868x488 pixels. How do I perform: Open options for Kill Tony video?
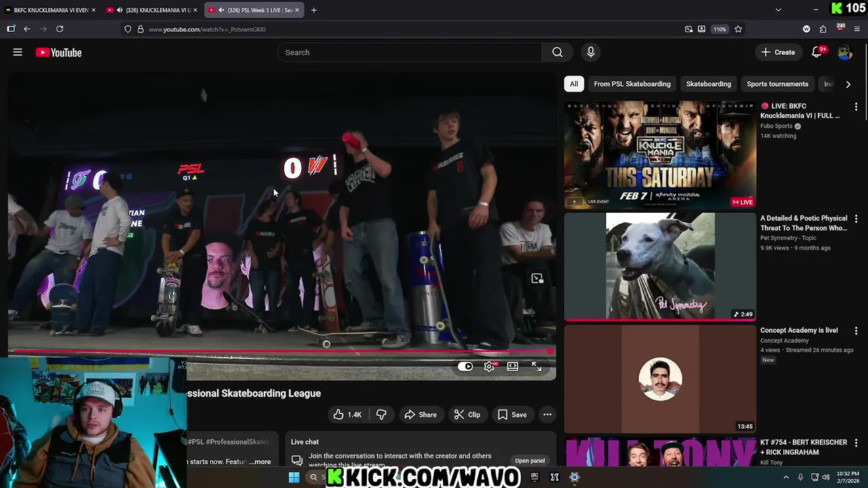point(856,443)
